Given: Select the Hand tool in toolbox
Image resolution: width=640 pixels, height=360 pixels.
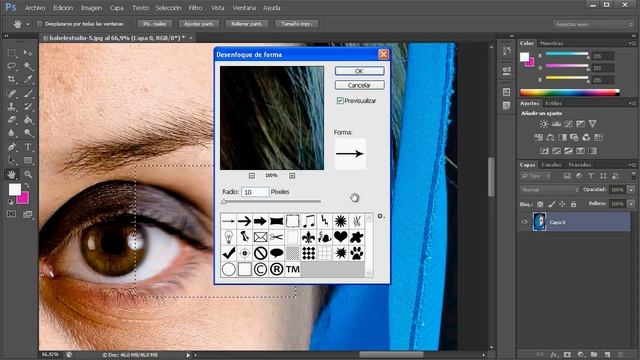Looking at the screenshot, I should (11, 174).
